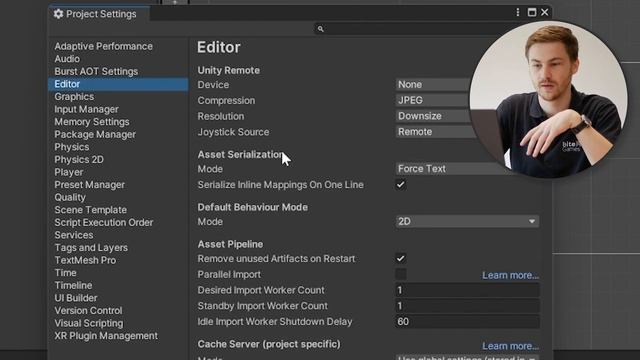Toggle Remove unused Artifacts on Restart
Viewport: 640px width, 360px height.
[x=400, y=258]
